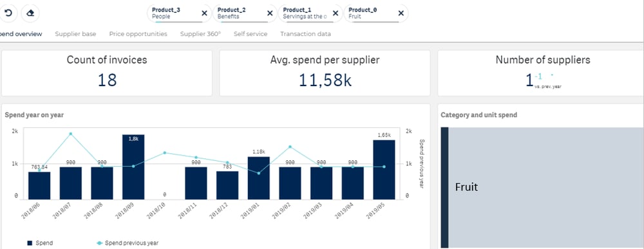Viewport: 644px width, 249px height.
Task: Remove the Product_0 Fruit selection
Action: point(401,13)
